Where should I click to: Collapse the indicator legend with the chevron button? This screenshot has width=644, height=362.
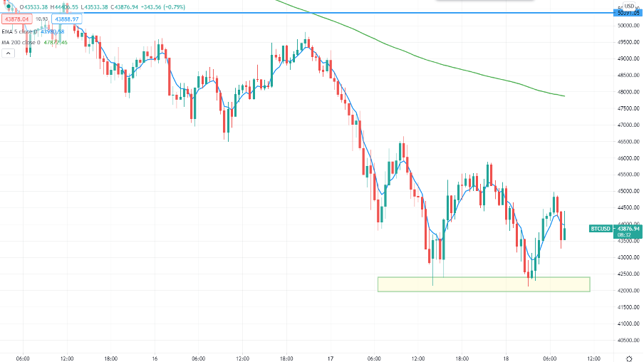[x=9, y=53]
